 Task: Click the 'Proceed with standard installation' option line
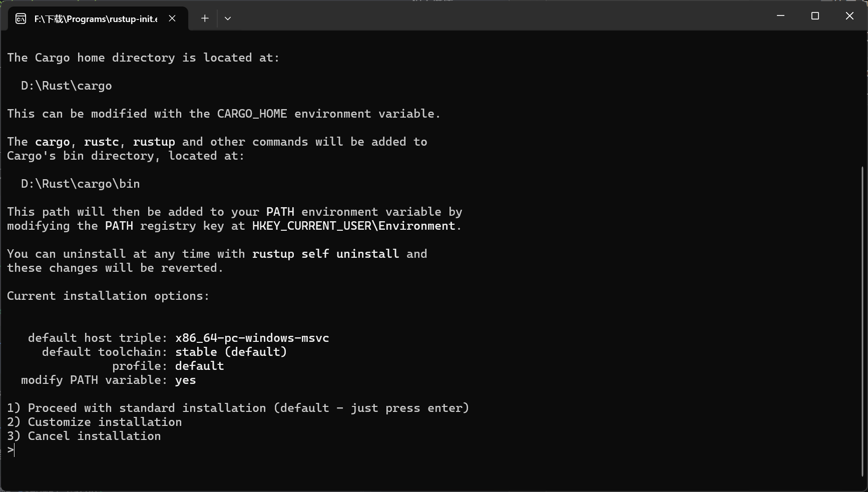[x=238, y=408]
